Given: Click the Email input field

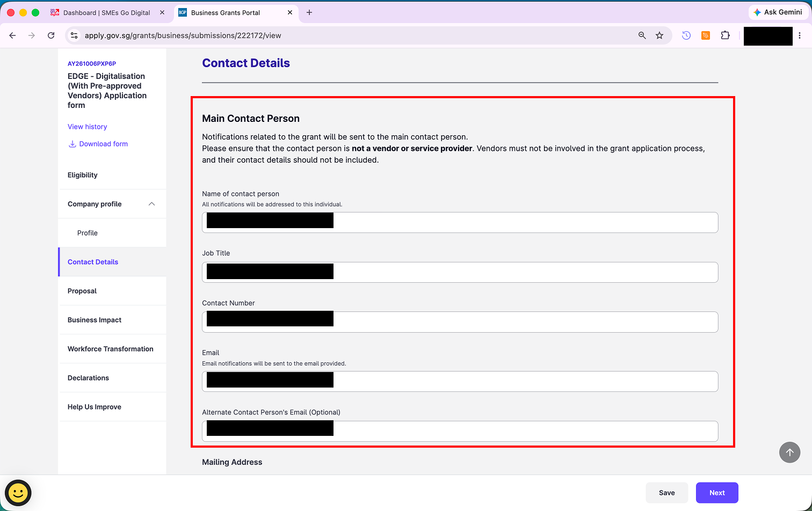Looking at the screenshot, I should tap(460, 382).
